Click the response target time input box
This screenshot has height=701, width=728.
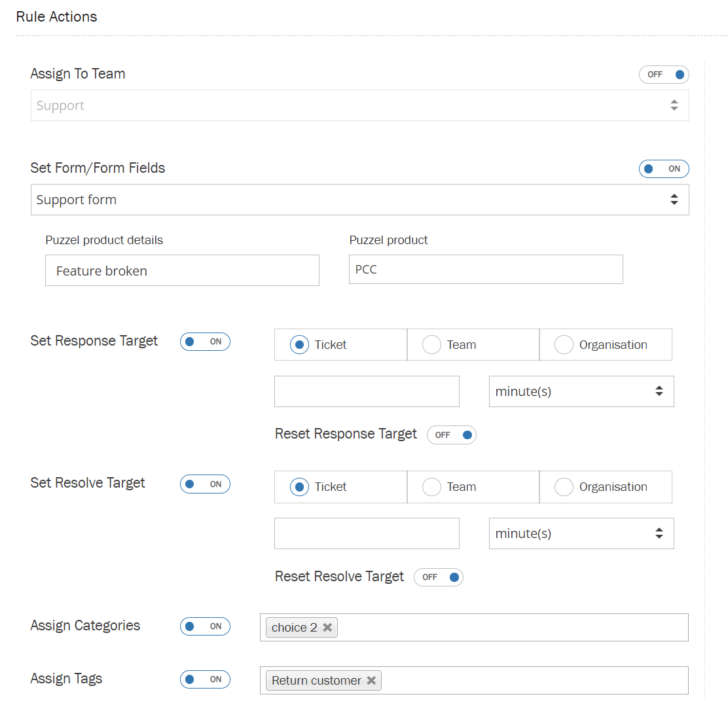pyautogui.click(x=367, y=391)
